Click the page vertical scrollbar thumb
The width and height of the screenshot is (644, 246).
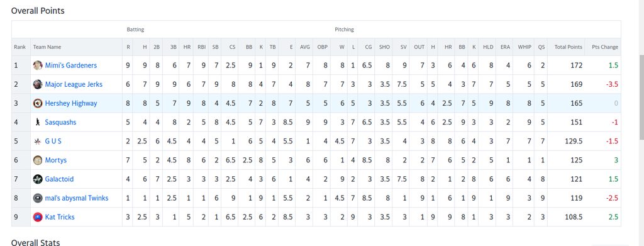coord(641,98)
